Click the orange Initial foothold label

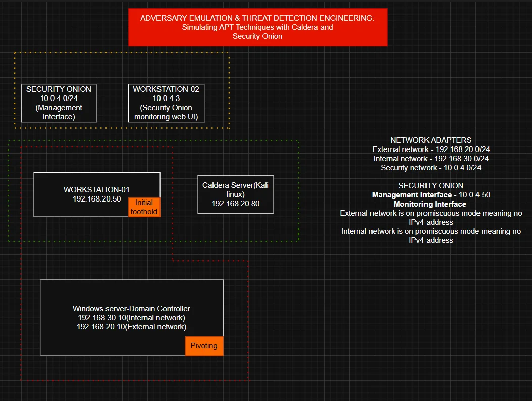[144, 207]
